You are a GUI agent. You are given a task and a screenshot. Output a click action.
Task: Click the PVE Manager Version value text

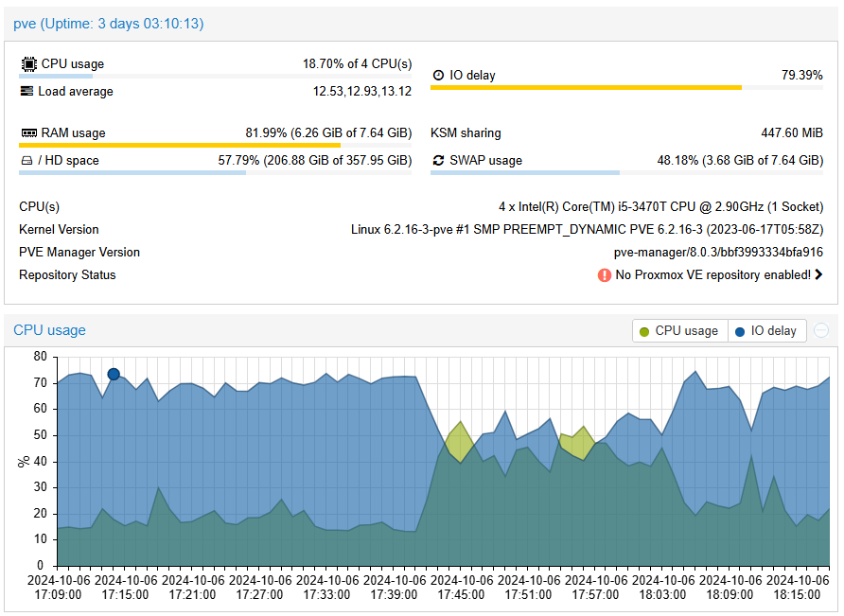pyautogui.click(x=718, y=253)
